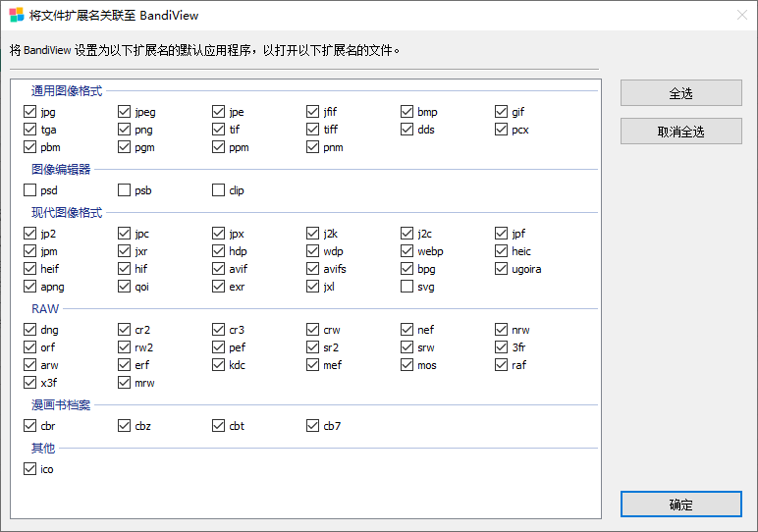This screenshot has height=532, width=758.
Task: Toggle the dng RAW checkbox
Action: (30, 330)
